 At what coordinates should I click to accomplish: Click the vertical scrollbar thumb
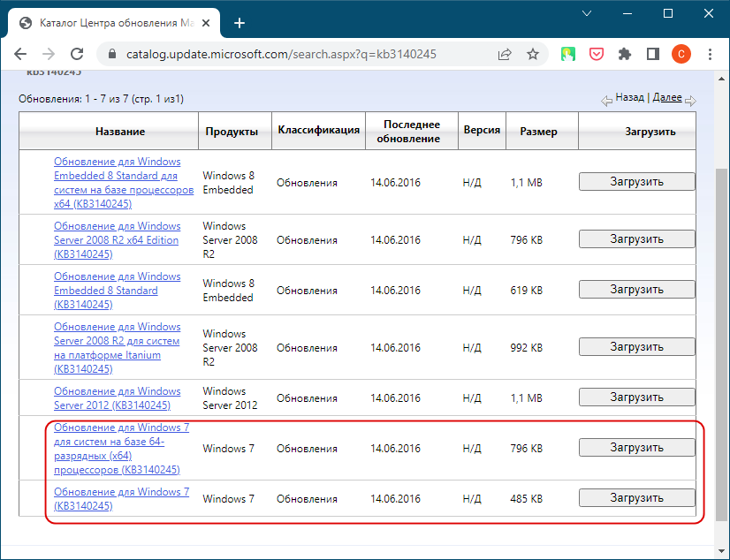click(722, 344)
